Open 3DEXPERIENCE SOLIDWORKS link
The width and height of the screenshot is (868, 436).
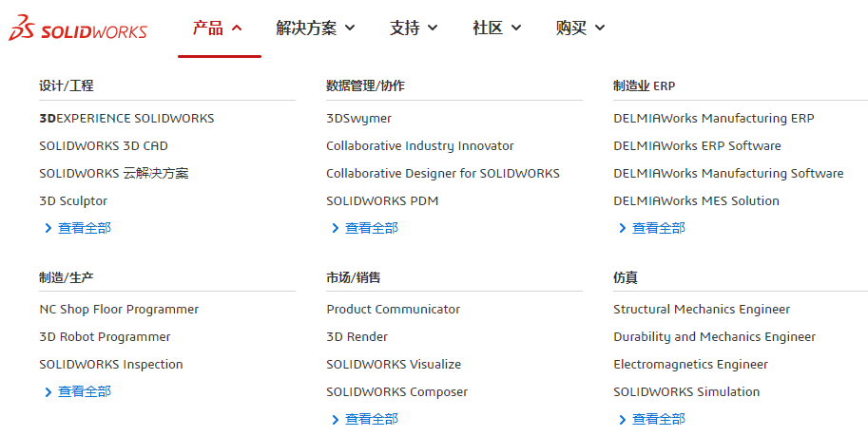point(126,119)
